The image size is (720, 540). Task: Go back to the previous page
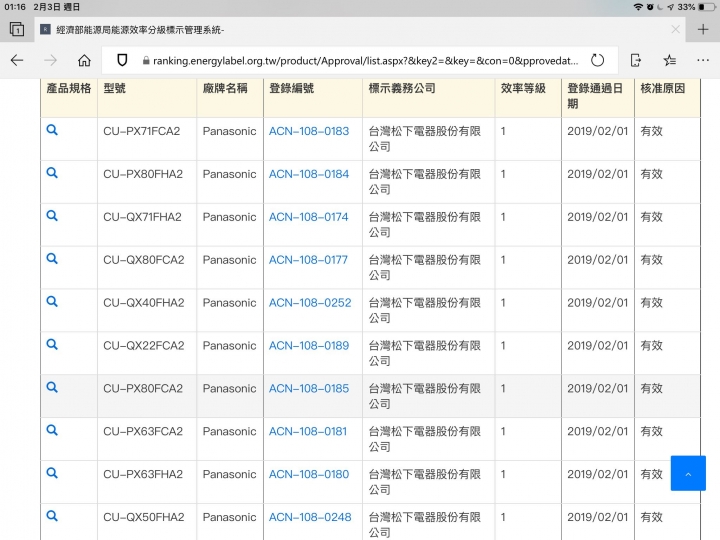[x=17, y=60]
